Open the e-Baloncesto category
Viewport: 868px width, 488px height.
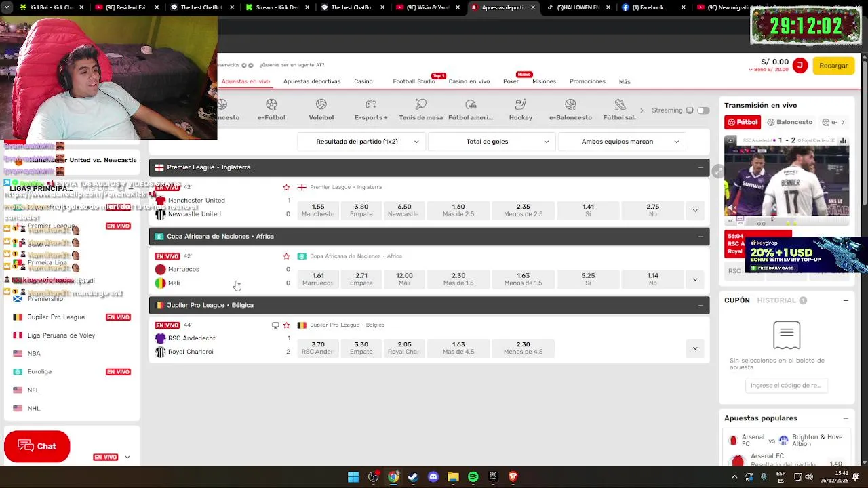point(570,109)
